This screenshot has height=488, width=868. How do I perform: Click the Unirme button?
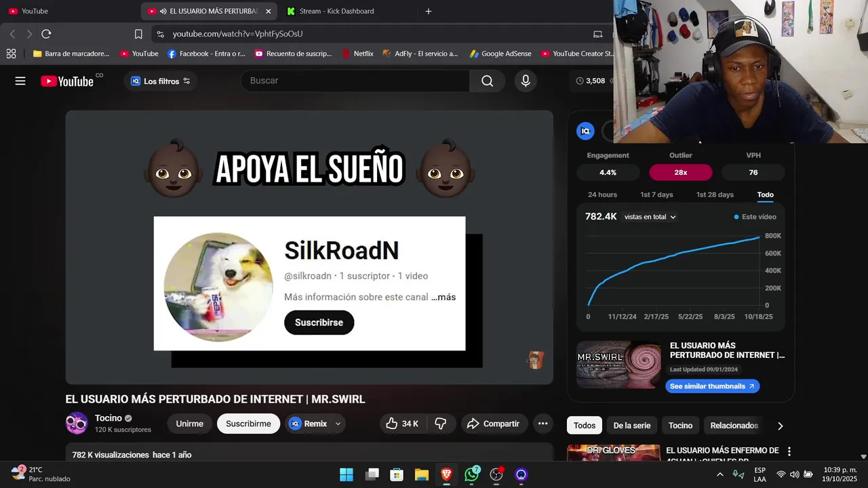click(189, 424)
